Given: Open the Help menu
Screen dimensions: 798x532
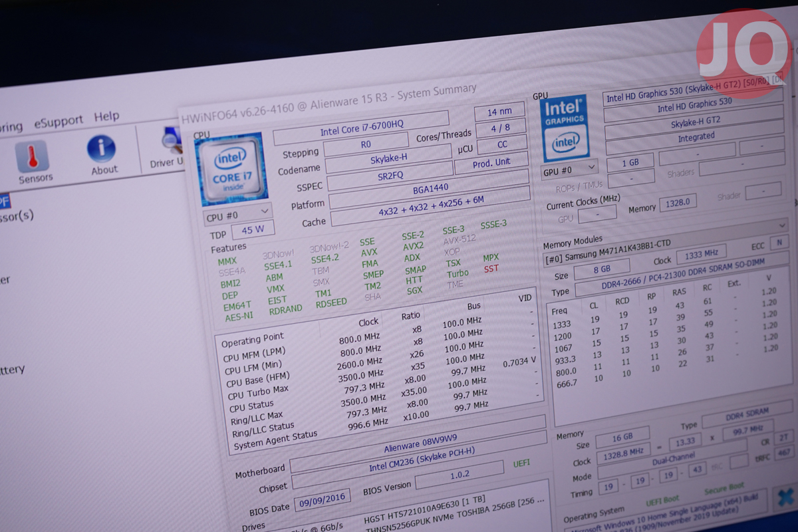Looking at the screenshot, I should (x=106, y=117).
